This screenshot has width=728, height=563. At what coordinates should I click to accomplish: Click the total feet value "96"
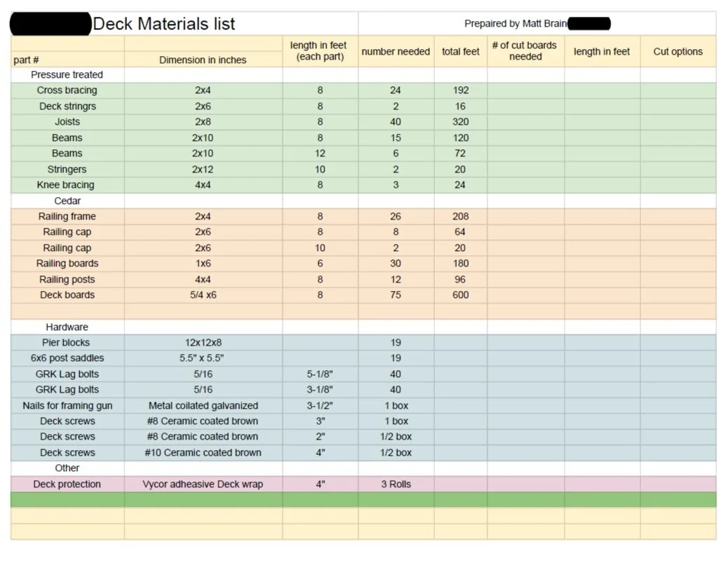click(460, 280)
